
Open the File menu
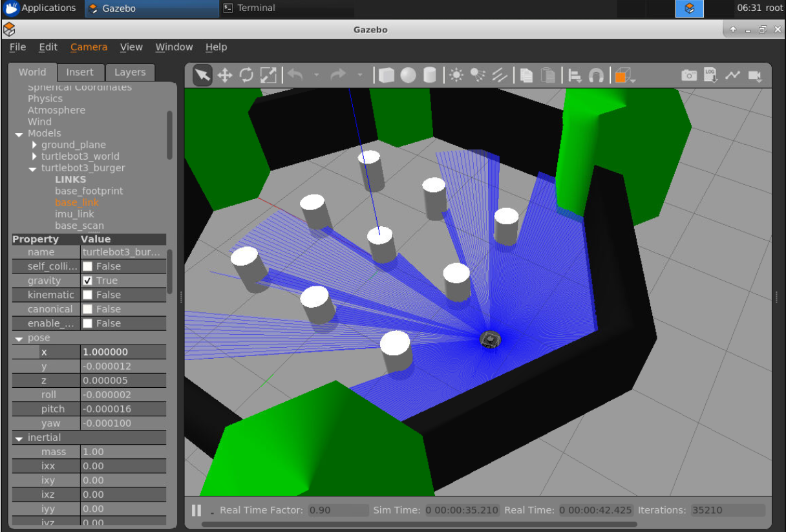click(18, 47)
